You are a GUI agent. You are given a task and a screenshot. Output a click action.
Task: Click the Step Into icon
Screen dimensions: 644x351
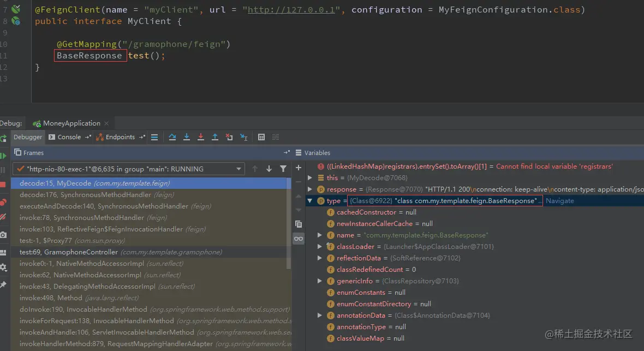point(187,137)
